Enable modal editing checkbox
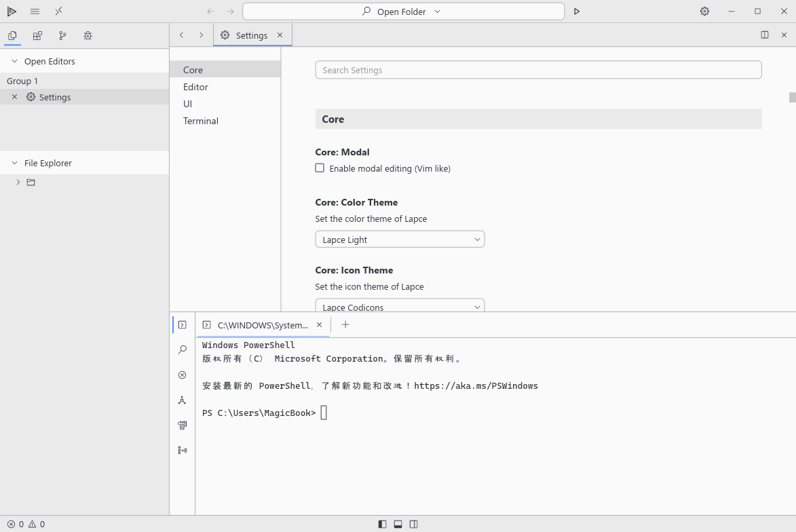This screenshot has height=532, width=796. [320, 168]
